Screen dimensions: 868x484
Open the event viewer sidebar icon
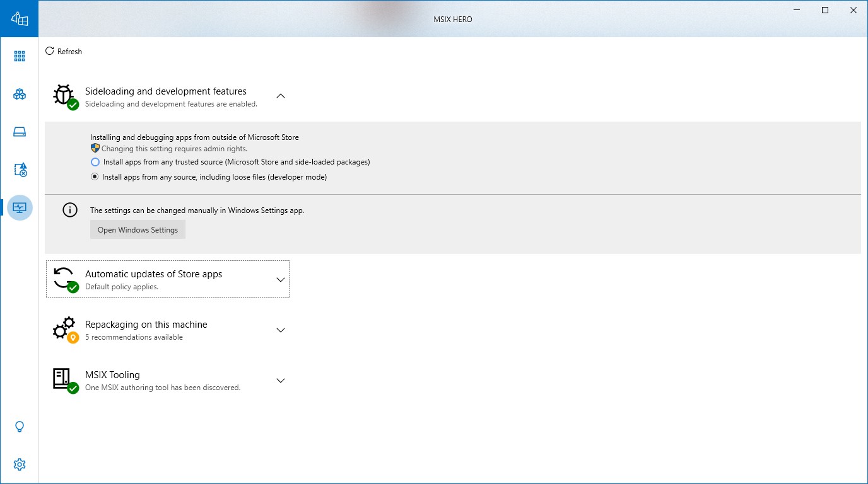20,170
